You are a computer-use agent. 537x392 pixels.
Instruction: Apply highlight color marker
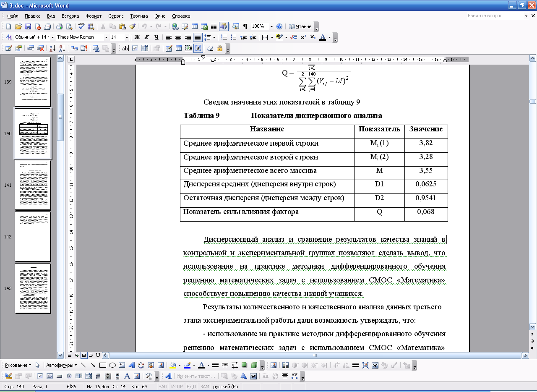coord(279,37)
